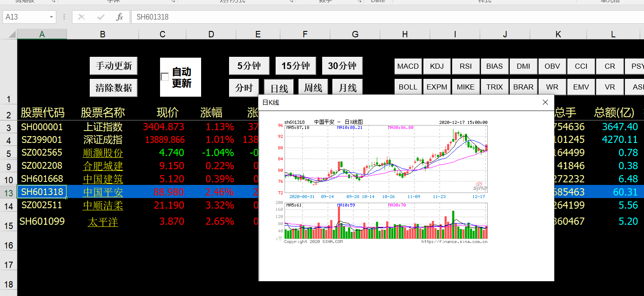Image resolution: width=644 pixels, height=296 pixels.
Task: Click the BRAR indicator button
Action: (x=523, y=87)
